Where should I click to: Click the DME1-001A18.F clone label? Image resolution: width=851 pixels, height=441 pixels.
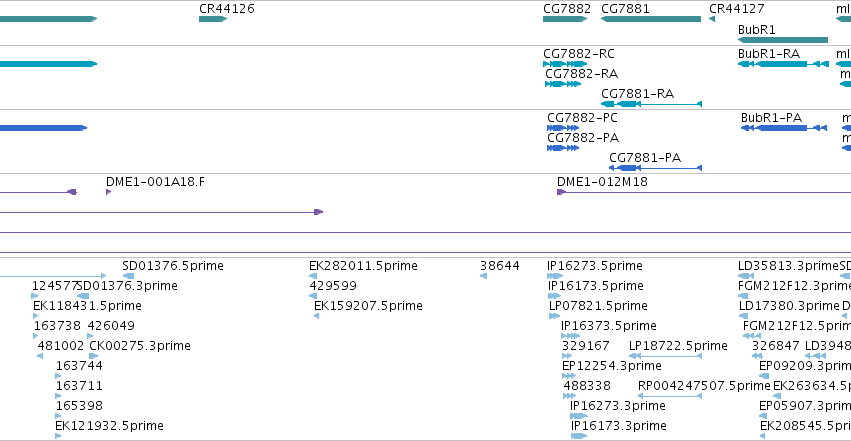tap(155, 182)
